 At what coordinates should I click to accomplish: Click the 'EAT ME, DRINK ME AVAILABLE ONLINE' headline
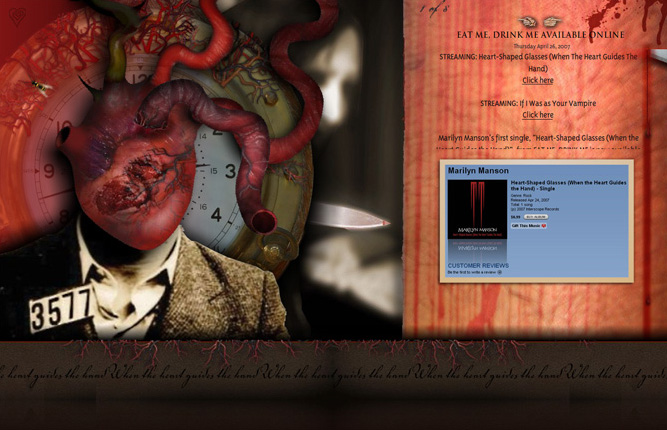pos(541,34)
